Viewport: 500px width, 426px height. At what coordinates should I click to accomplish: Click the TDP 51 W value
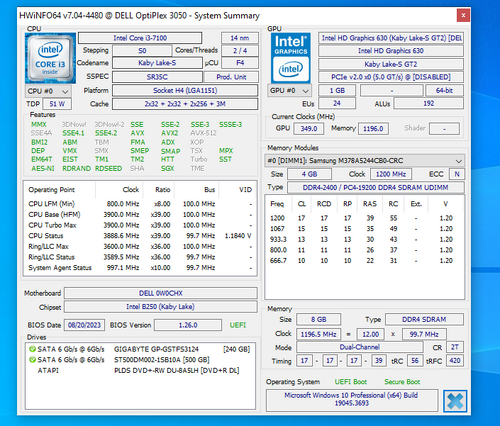click(x=57, y=104)
